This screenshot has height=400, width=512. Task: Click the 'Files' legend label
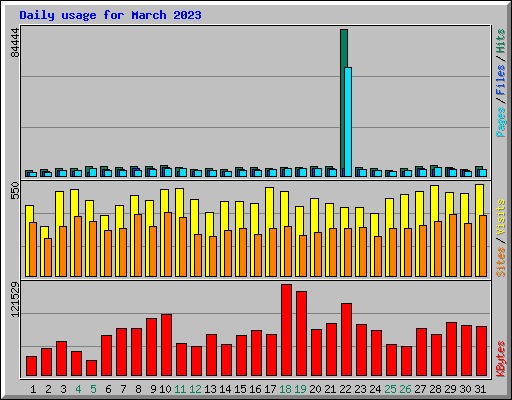point(501,80)
